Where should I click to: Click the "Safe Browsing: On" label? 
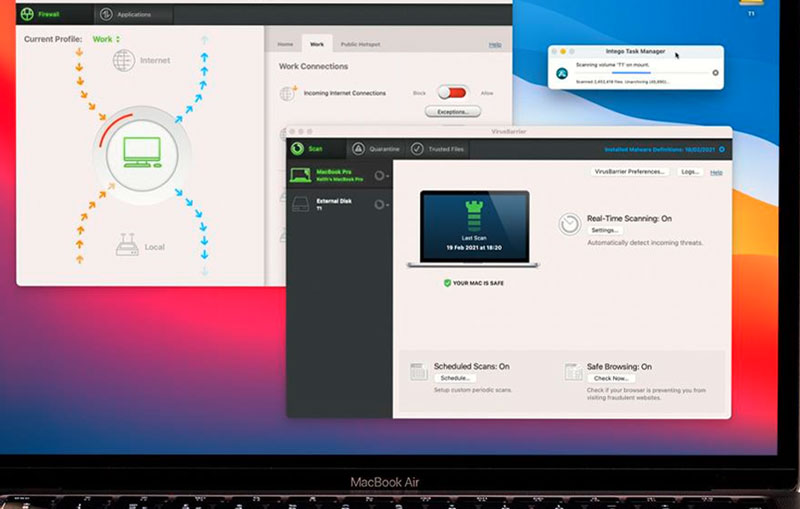point(619,367)
